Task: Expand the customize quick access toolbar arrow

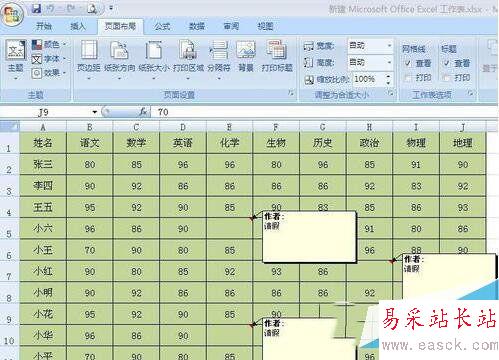Action: pos(111,8)
